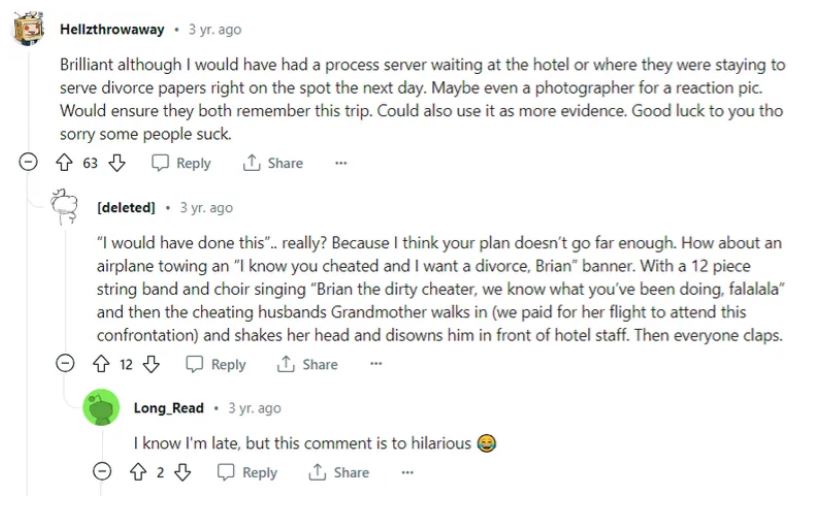
Task: Share the deleted user's comment
Action: pyautogui.click(x=308, y=365)
